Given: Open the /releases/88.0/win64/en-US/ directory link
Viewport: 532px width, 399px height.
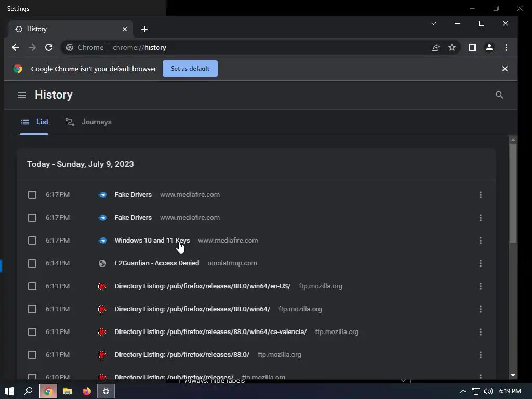Looking at the screenshot, I should coord(203,286).
